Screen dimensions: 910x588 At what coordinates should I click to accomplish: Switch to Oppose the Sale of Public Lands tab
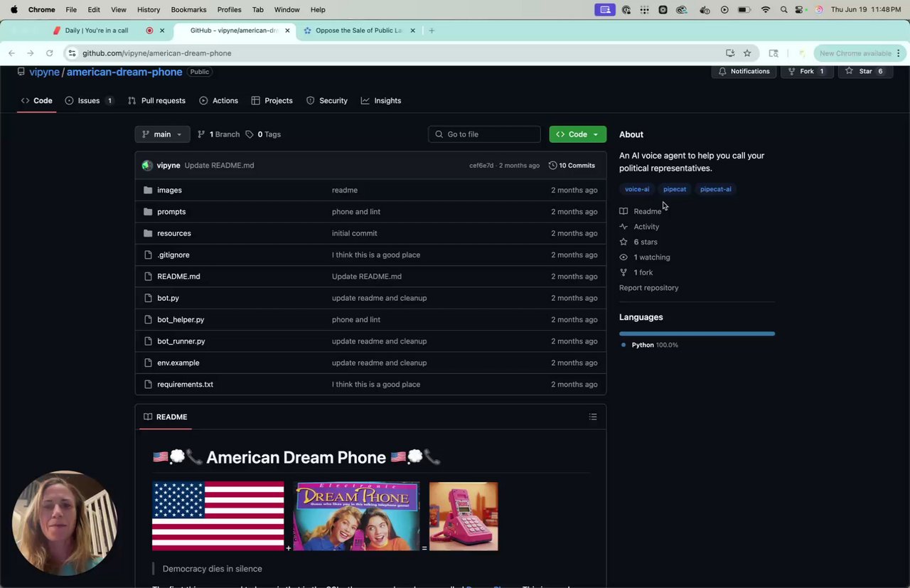[359, 31]
